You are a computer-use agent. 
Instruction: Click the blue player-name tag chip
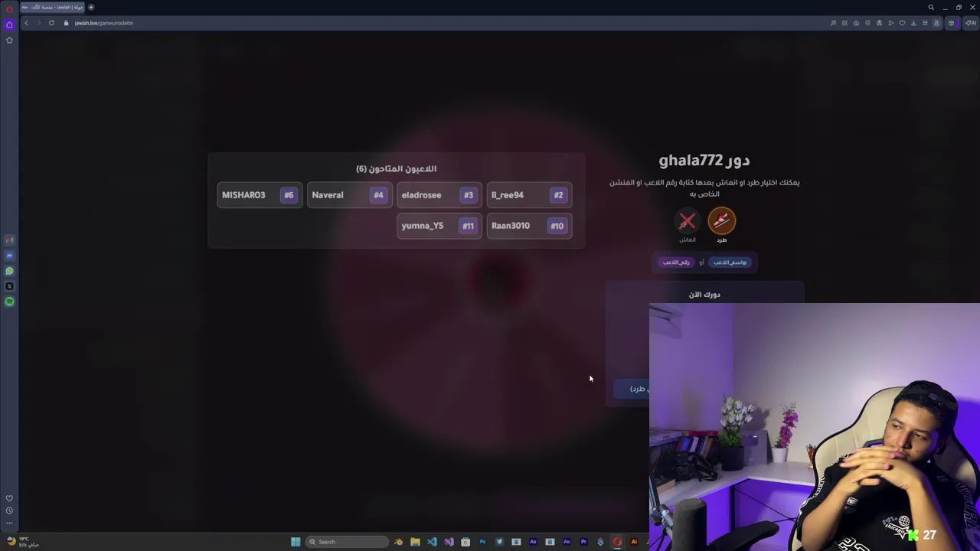click(730, 262)
